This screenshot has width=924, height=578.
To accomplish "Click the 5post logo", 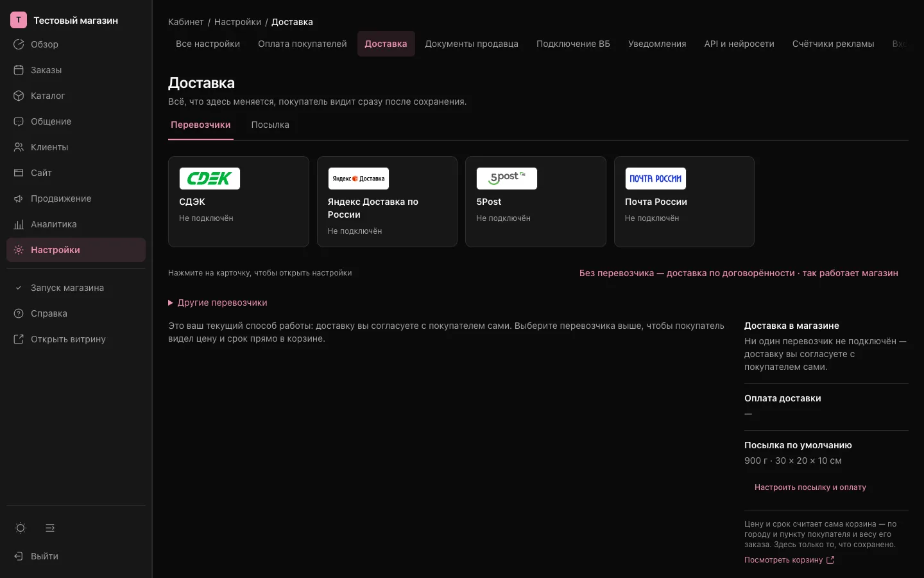I will (507, 179).
